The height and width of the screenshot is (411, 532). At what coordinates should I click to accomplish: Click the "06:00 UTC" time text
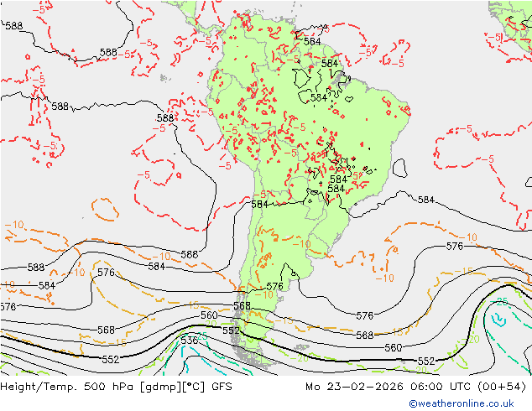point(439,387)
